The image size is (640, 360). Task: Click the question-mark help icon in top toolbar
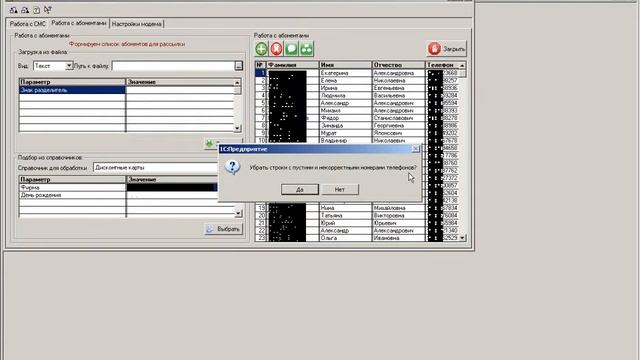pyautogui.click(x=36, y=10)
